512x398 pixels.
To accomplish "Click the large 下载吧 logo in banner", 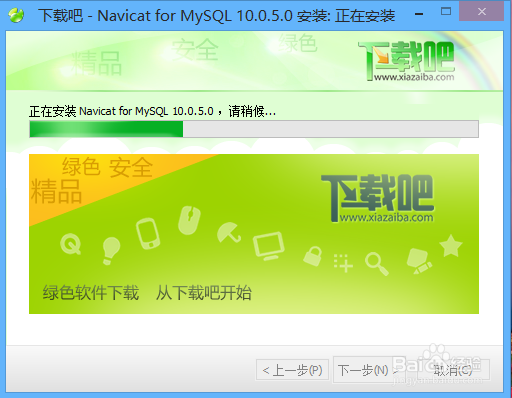I will pos(377,198).
